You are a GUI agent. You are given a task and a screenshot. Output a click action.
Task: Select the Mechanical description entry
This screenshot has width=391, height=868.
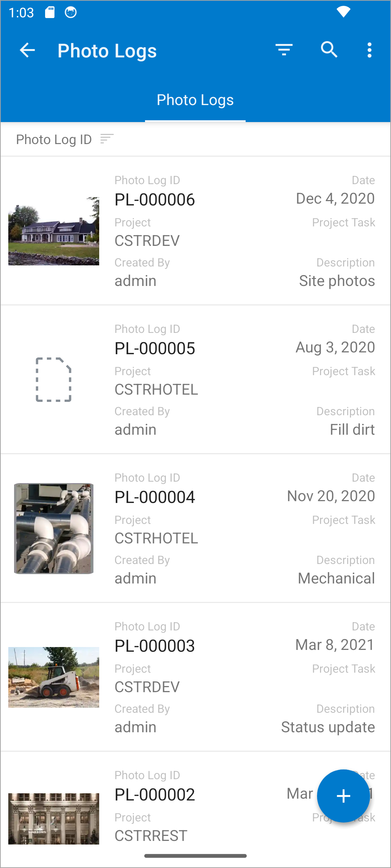pos(336,578)
